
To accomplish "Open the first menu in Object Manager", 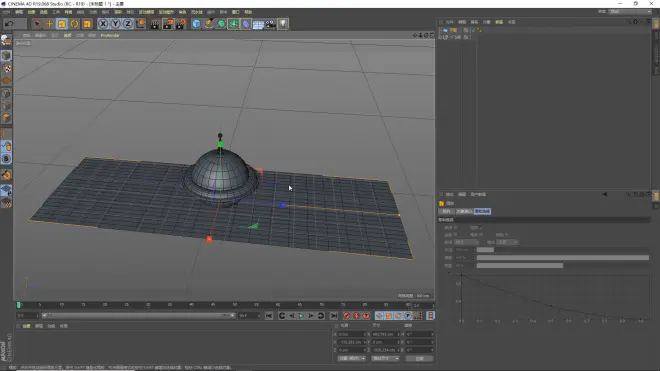I will tap(450, 22).
